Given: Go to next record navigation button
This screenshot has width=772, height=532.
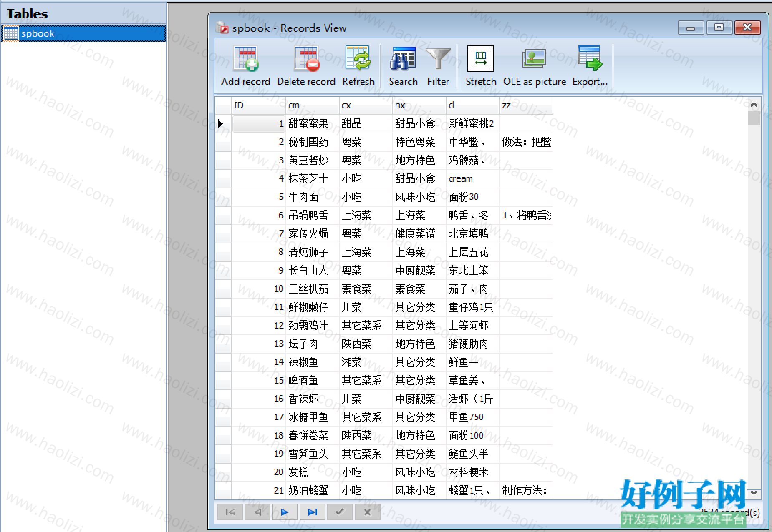Looking at the screenshot, I should pos(285,512).
